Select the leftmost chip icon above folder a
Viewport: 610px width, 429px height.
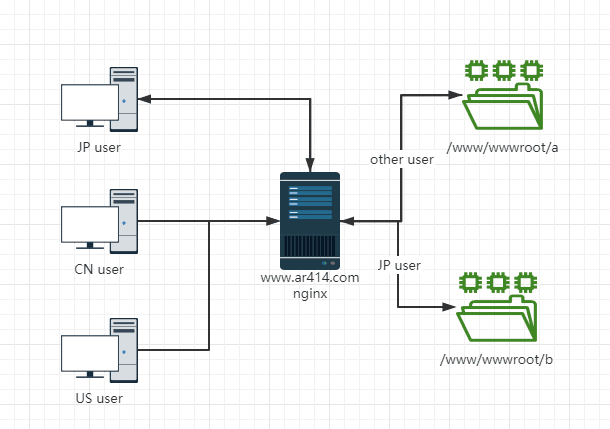[x=476, y=70]
